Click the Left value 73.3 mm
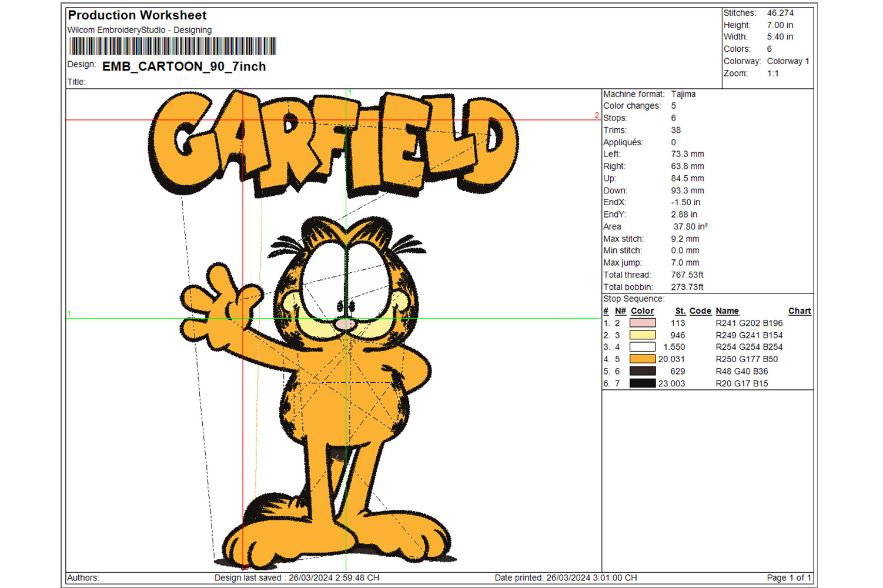The image size is (883, 588). coord(687,154)
